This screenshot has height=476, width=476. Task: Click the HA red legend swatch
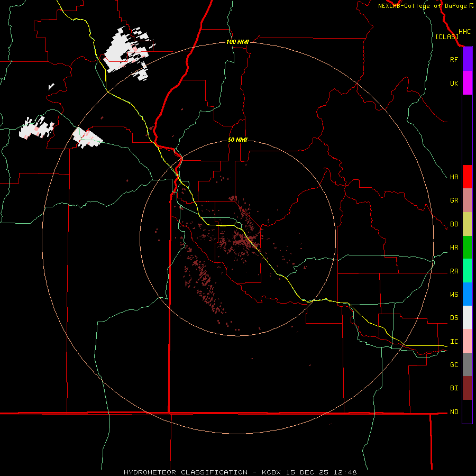click(467, 177)
